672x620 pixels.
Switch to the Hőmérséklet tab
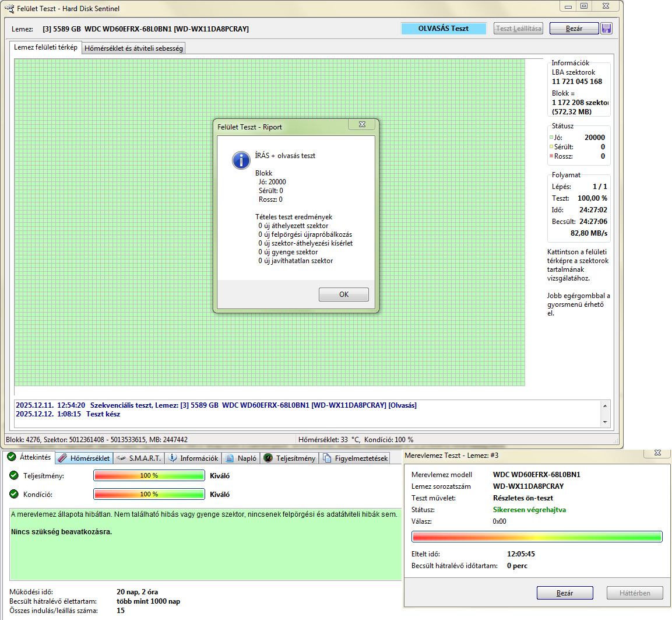pyautogui.click(x=84, y=458)
